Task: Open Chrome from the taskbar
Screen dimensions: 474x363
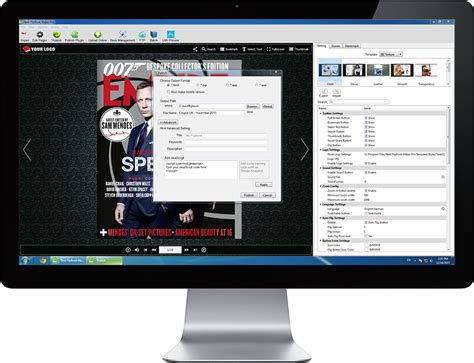Action: 43,260
